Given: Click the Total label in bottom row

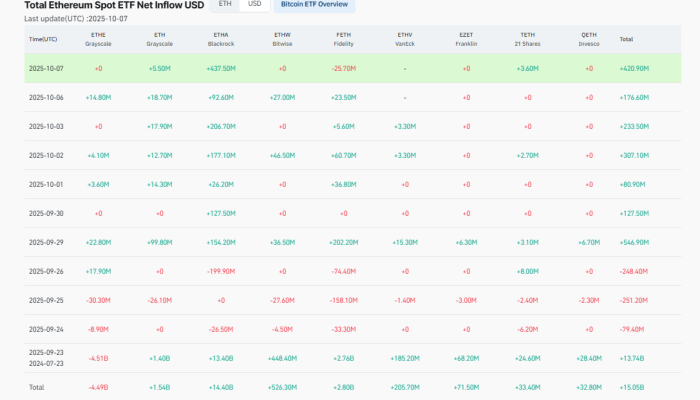Looking at the screenshot, I should [37, 385].
